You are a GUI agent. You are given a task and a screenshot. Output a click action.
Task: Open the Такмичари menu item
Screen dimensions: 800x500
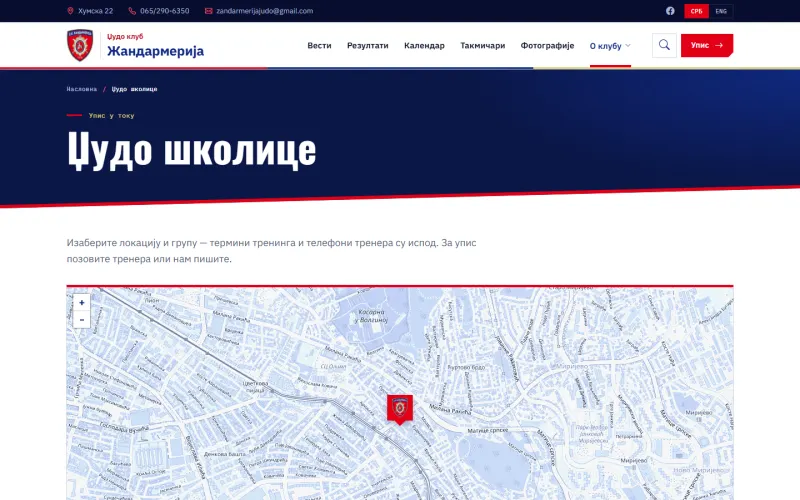pos(483,45)
